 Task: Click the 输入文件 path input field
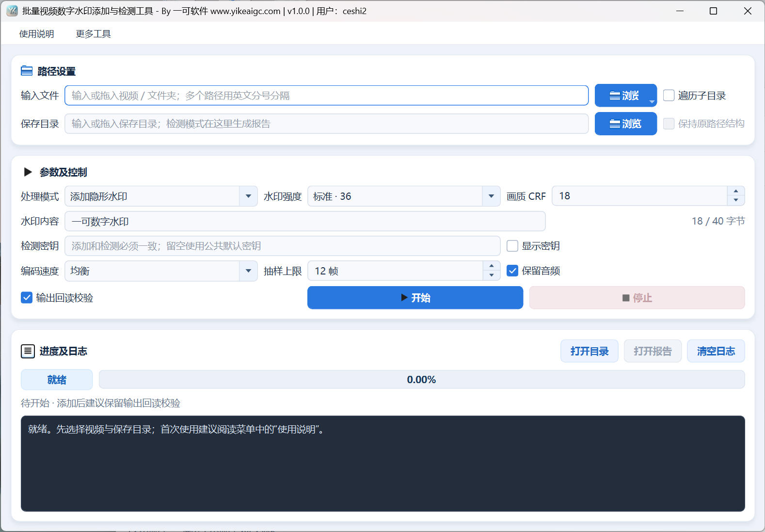point(326,96)
